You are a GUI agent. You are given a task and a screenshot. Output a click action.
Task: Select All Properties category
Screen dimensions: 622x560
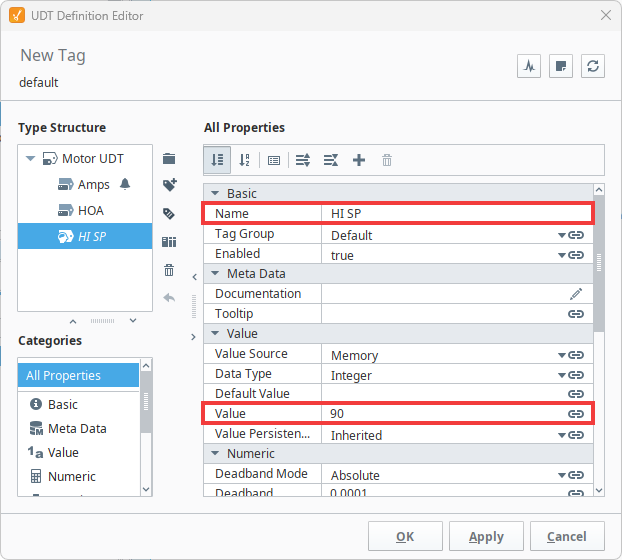click(x=79, y=375)
